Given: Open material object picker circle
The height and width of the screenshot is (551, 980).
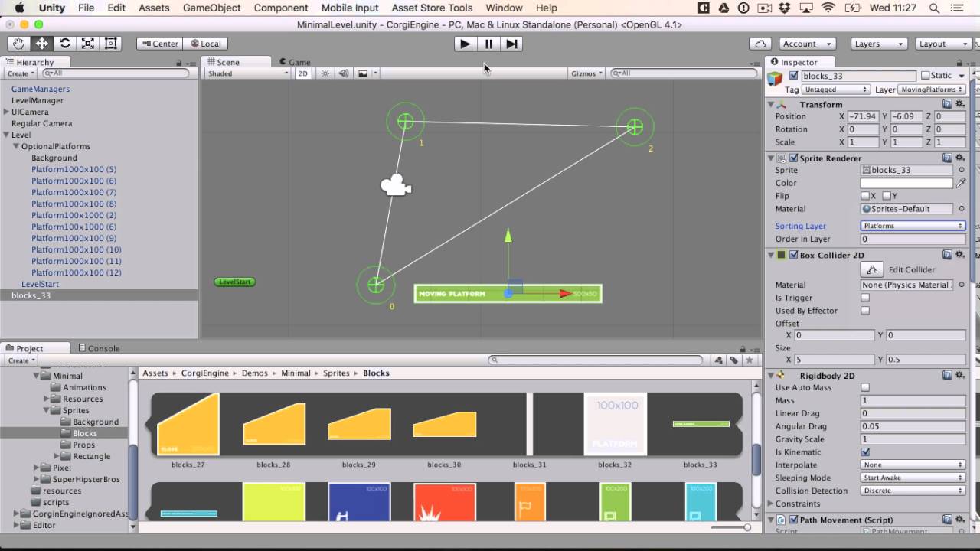Looking at the screenshot, I should pos(962,208).
